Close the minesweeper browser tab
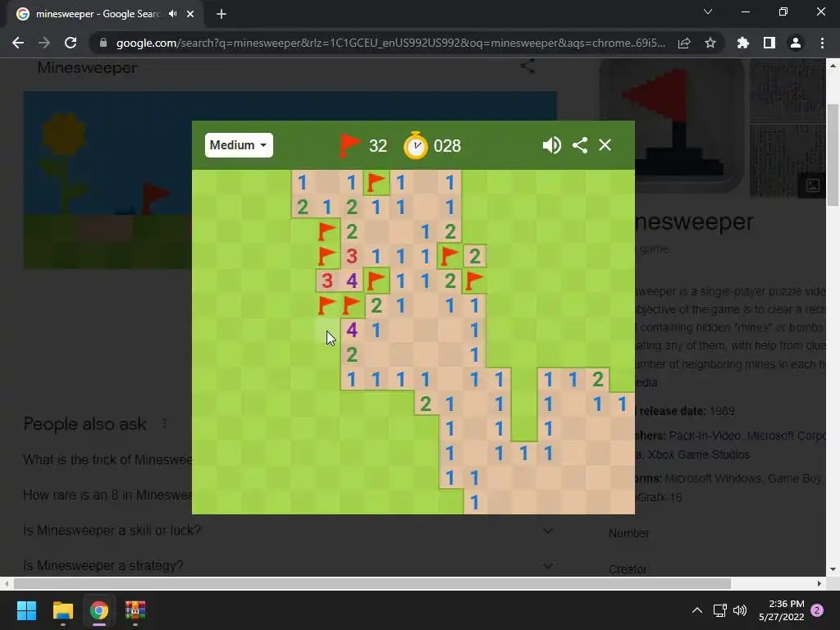 [x=190, y=14]
